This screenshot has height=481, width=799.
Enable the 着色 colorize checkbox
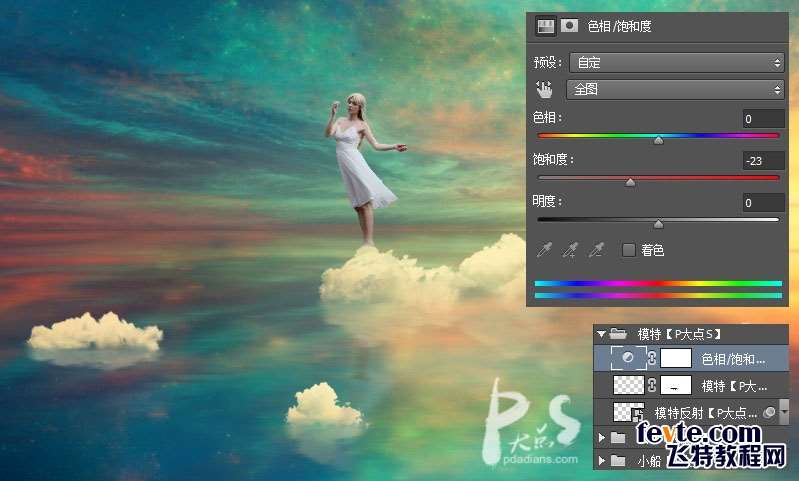pyautogui.click(x=629, y=250)
